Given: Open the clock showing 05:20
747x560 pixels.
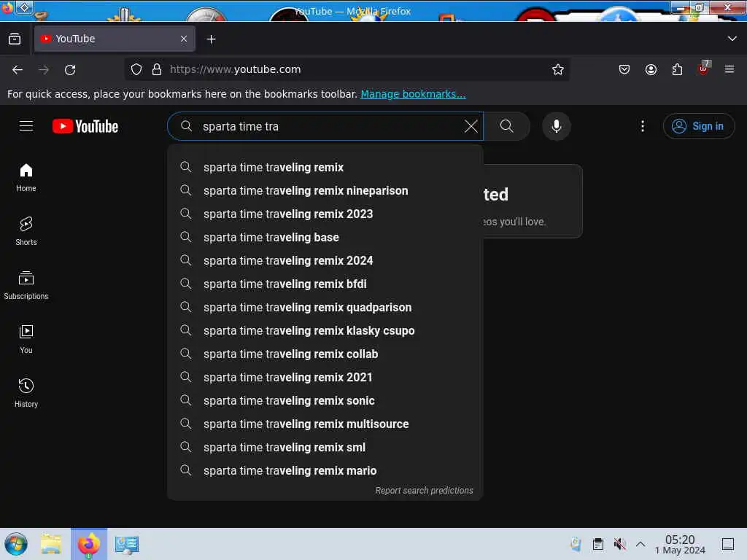Looking at the screenshot, I should click(680, 545).
